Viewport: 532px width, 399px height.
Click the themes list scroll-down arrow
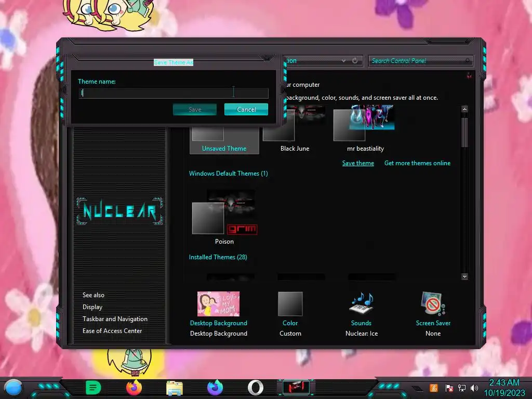[464, 276]
